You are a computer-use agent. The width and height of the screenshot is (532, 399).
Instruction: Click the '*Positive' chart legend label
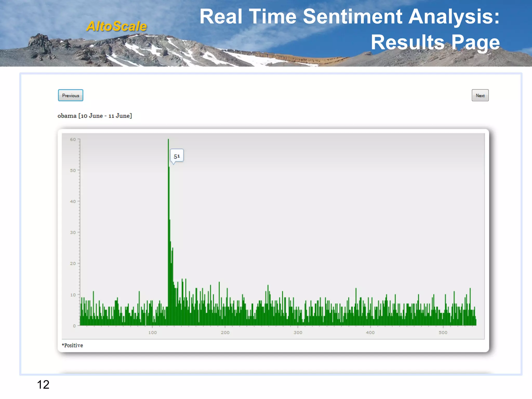tap(72, 345)
